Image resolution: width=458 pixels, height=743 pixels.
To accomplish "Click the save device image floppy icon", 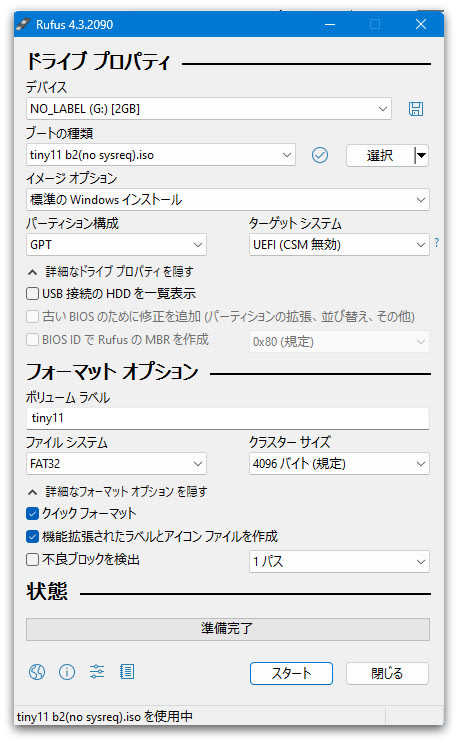I will [416, 109].
